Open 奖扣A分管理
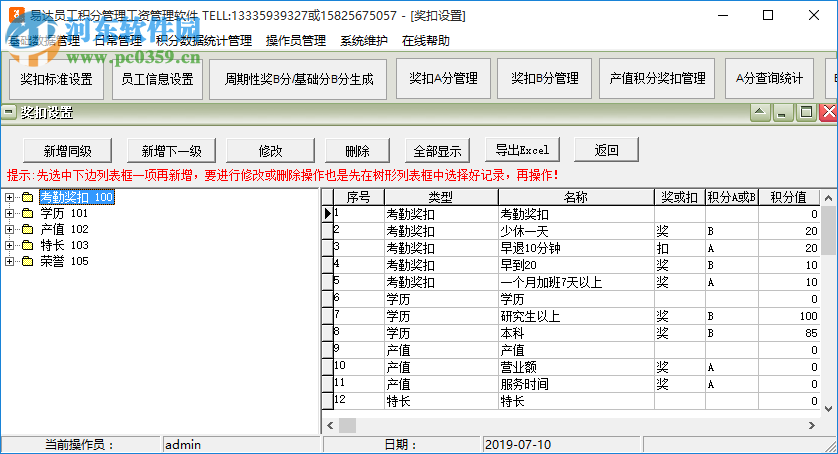 pyautogui.click(x=443, y=79)
